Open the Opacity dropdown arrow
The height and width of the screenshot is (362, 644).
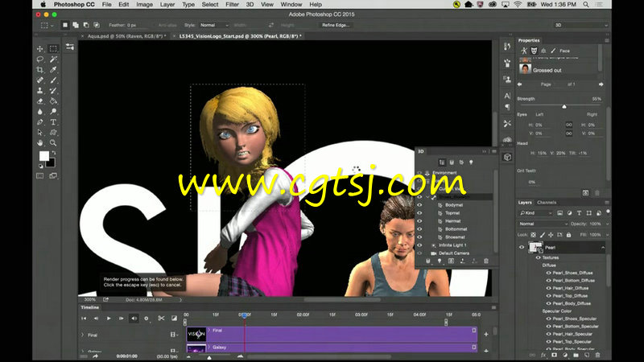(x=607, y=224)
